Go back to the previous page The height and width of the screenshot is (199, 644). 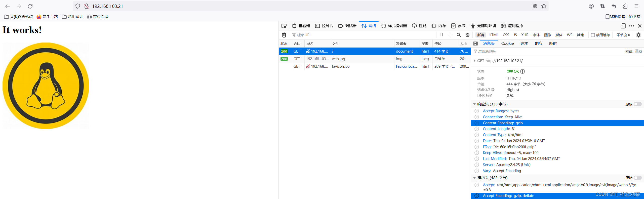[8, 6]
